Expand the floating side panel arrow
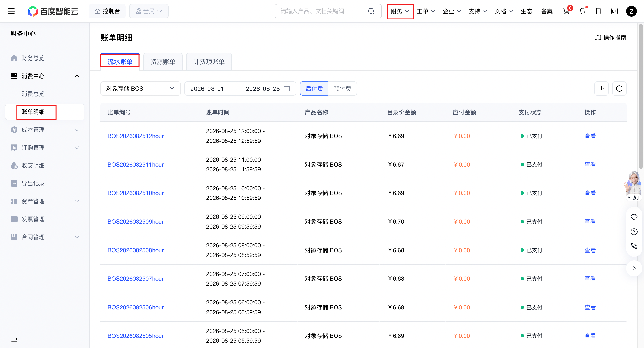The height and width of the screenshot is (348, 644). pos(634,268)
